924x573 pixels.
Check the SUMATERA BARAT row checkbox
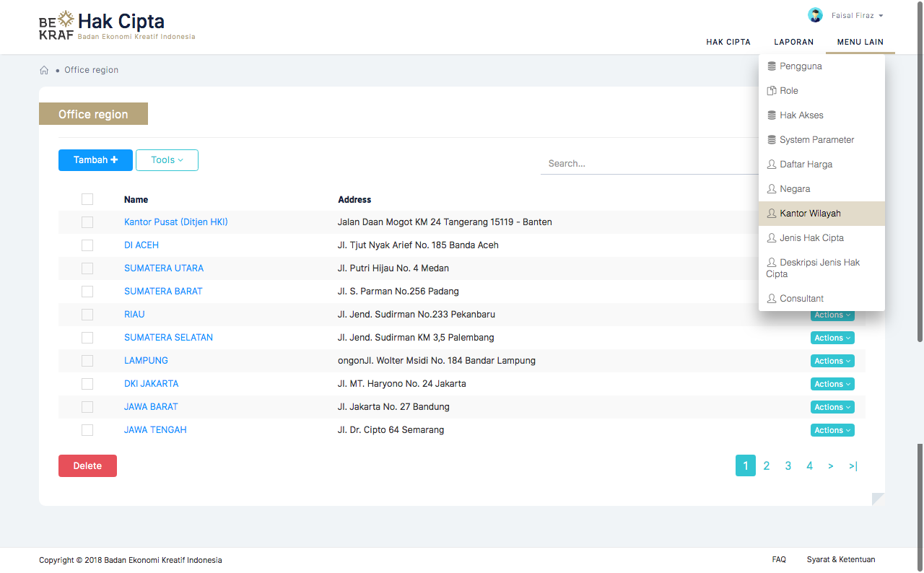87,292
